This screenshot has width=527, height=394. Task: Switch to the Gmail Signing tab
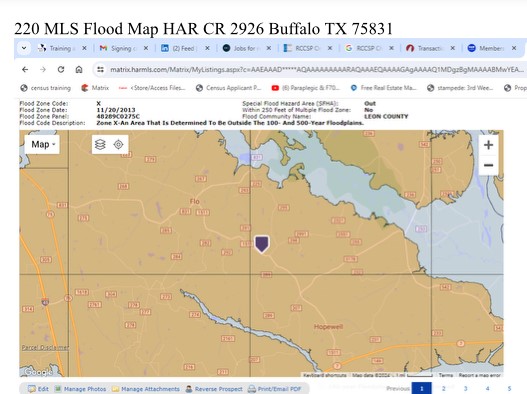tap(123, 48)
